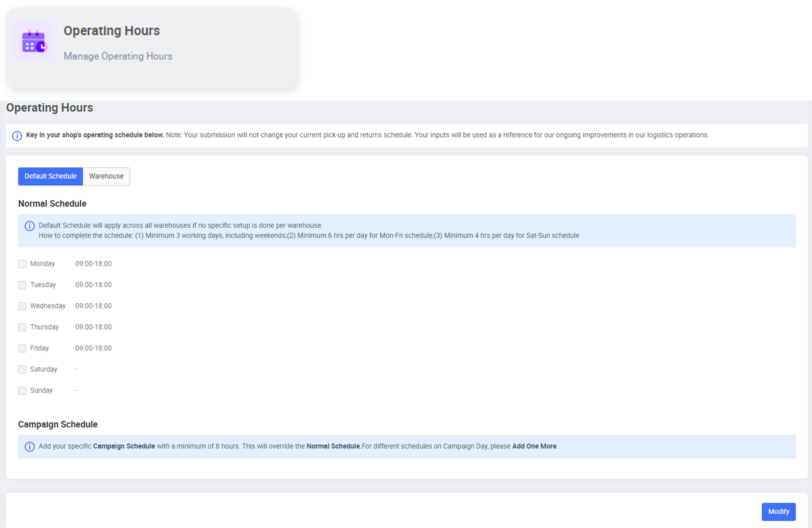Click Tuesday's 09:00-18:00 hours
Image resolution: width=812 pixels, height=528 pixels.
pyautogui.click(x=94, y=285)
